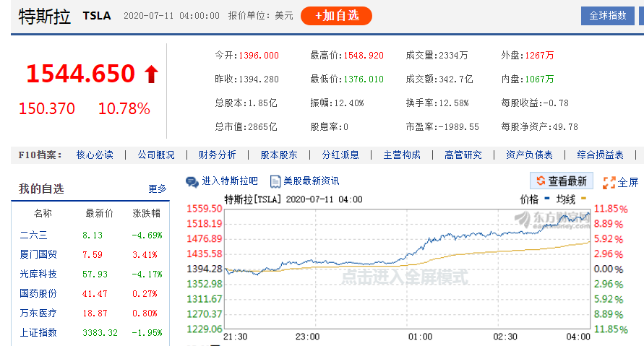The height and width of the screenshot is (346, 644).
Task: Click the chat bubble icon for 特斯拉吧
Action: pyautogui.click(x=192, y=181)
